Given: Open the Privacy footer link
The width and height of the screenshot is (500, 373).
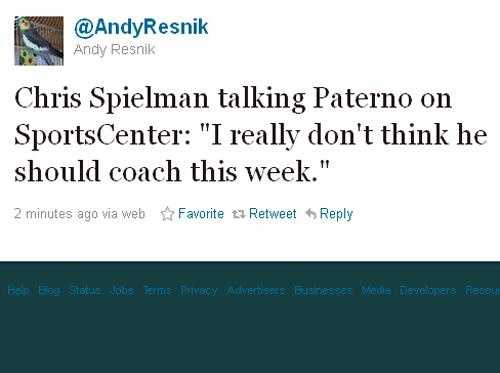Looking at the screenshot, I should (199, 291).
